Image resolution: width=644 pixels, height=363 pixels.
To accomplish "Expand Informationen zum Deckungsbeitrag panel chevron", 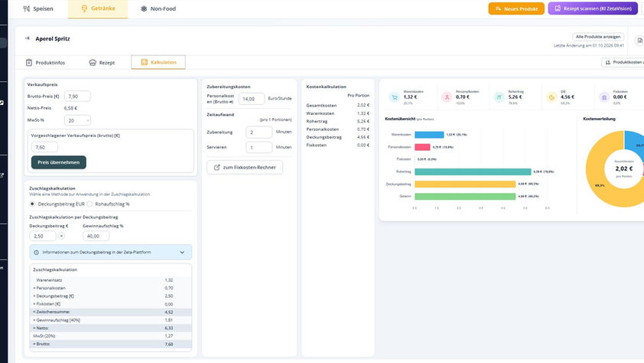I will 182,253.
